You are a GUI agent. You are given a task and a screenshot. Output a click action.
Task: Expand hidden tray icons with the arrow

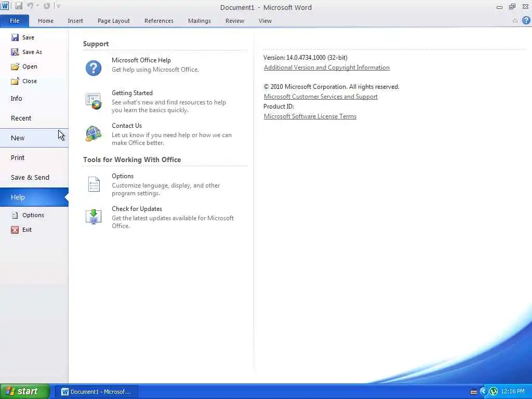tap(483, 392)
